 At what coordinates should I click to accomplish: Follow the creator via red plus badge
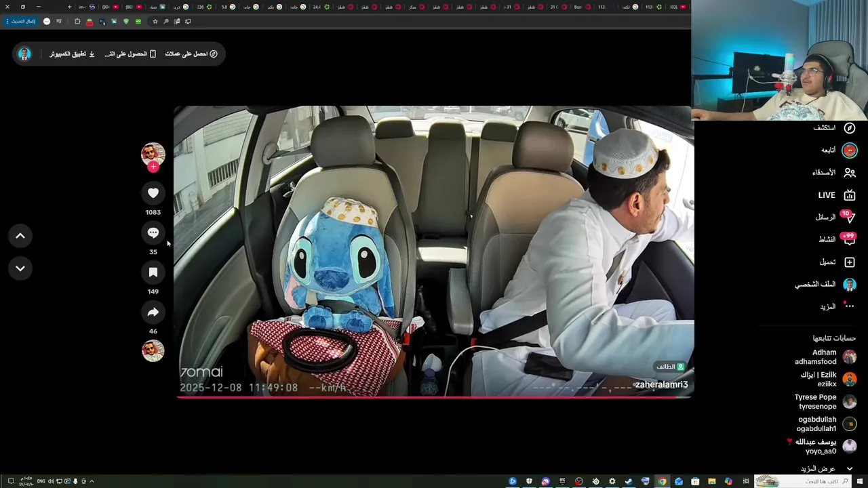[153, 167]
